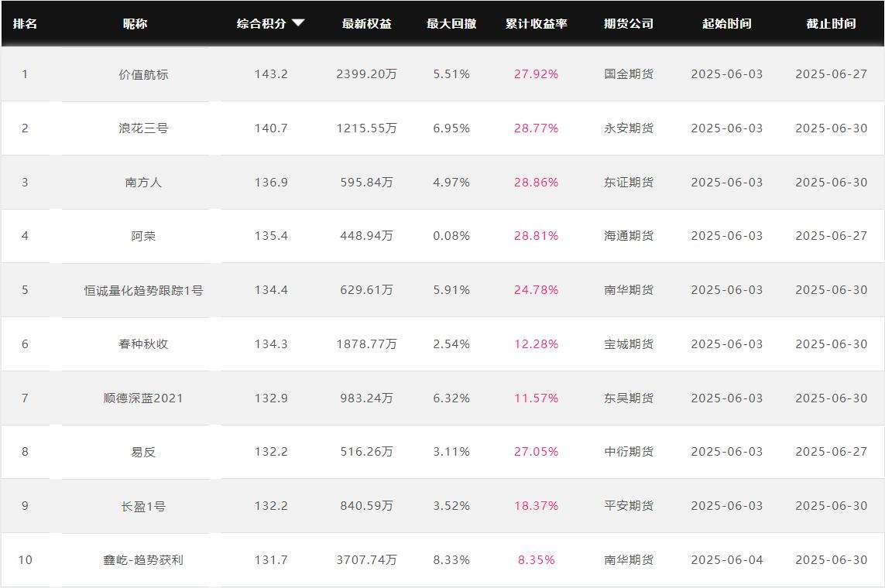Image resolution: width=885 pixels, height=588 pixels.
Task: Select equity value 1878.77万
Action: pyautogui.click(x=367, y=344)
